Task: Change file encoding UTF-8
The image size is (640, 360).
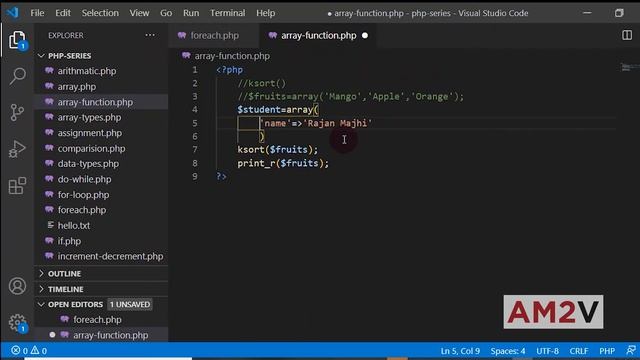Action: [x=547, y=351]
